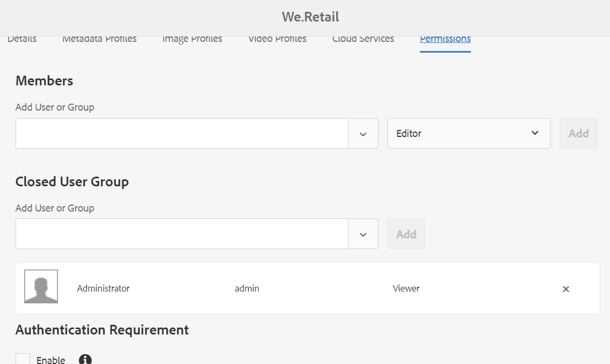Click the Administrator avatar thumbnail
Viewport: 610px width, 364px height.
coord(41,286)
